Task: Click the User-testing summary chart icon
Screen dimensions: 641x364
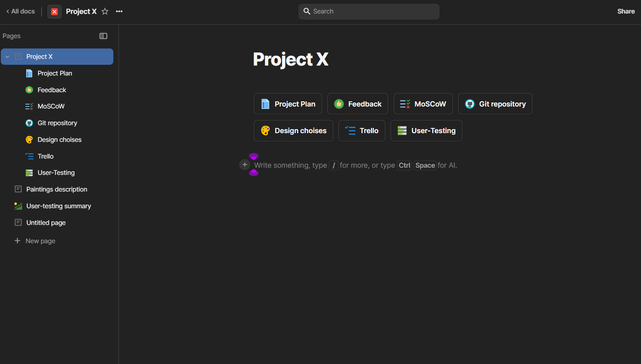Action: [x=18, y=206]
